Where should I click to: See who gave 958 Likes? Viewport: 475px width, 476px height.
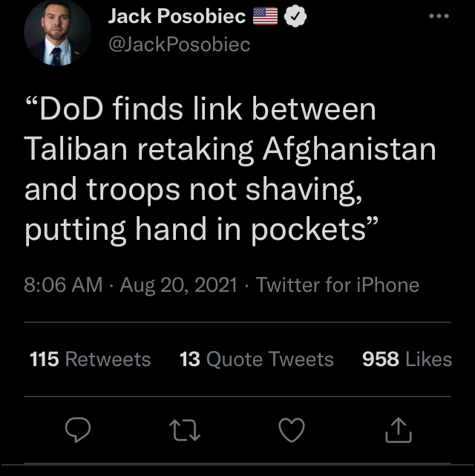[x=407, y=359]
